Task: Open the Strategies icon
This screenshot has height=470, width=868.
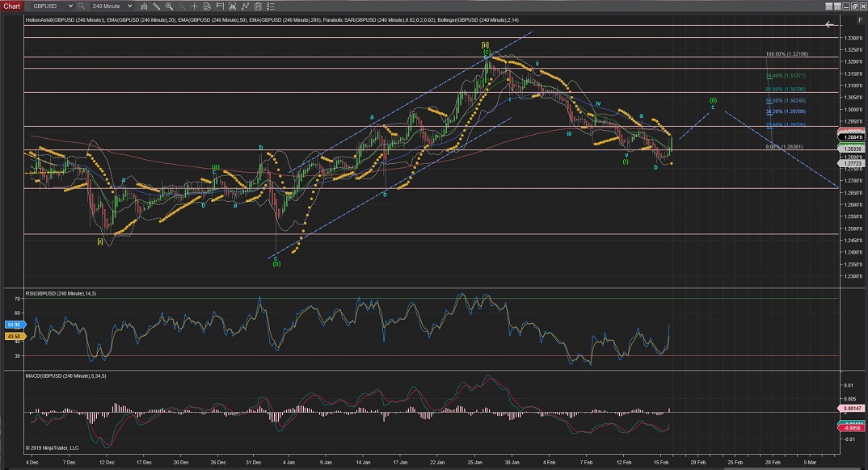Action: coord(258,6)
